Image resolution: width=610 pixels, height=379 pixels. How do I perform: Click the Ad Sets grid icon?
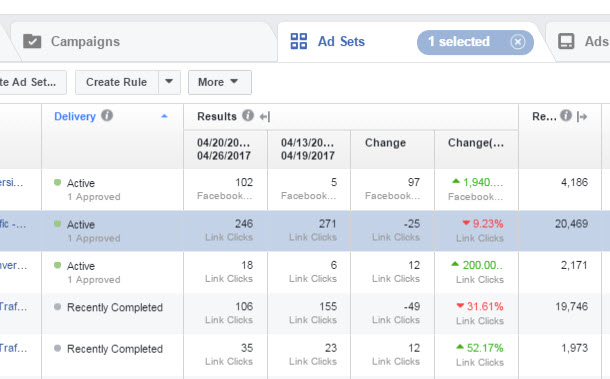point(299,41)
